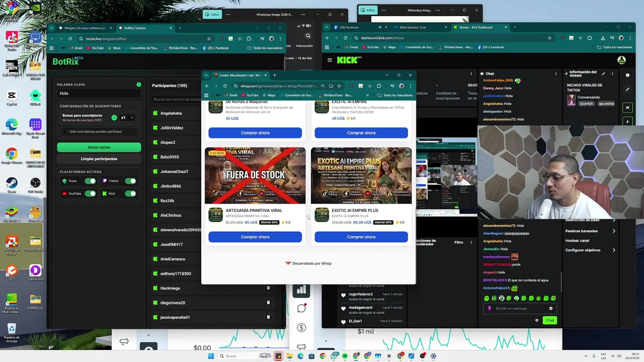Delete participant diegorivera20 with trash icon
This screenshot has width=644, height=362.
(268, 303)
